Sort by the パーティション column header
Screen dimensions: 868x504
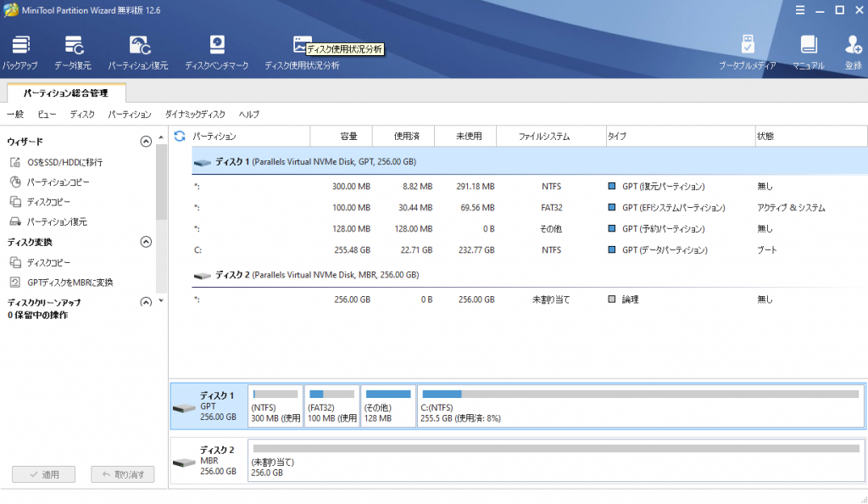point(251,137)
